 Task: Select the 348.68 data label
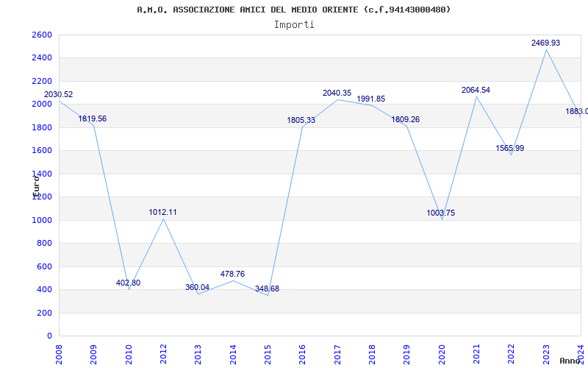(x=267, y=289)
